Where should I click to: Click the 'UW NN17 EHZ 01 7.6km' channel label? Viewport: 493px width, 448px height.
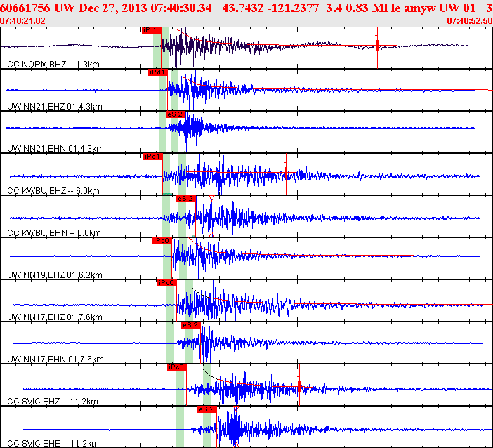pos(54,317)
